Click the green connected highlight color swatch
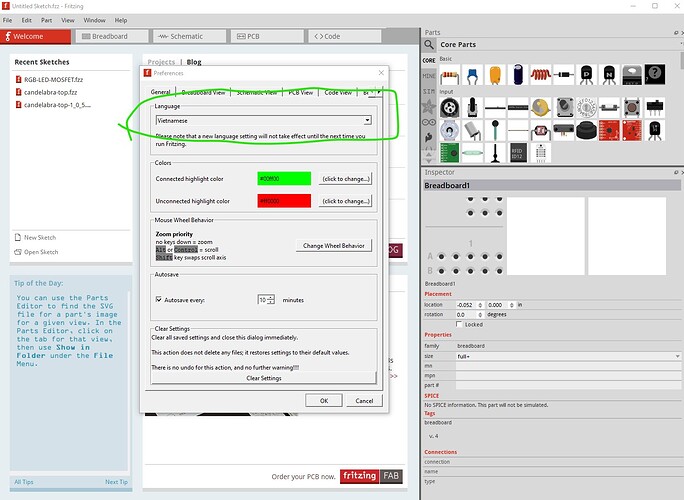The width and height of the screenshot is (684, 500). pos(283,179)
